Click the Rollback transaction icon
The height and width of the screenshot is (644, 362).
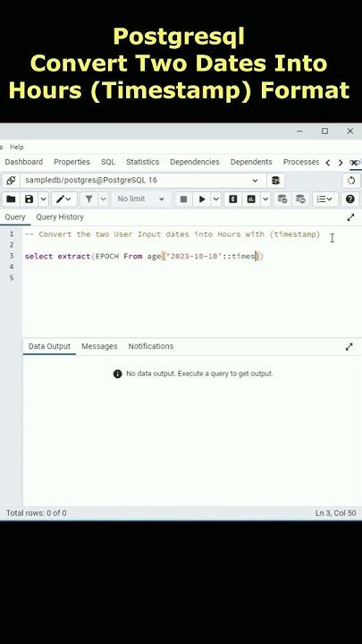pos(300,199)
